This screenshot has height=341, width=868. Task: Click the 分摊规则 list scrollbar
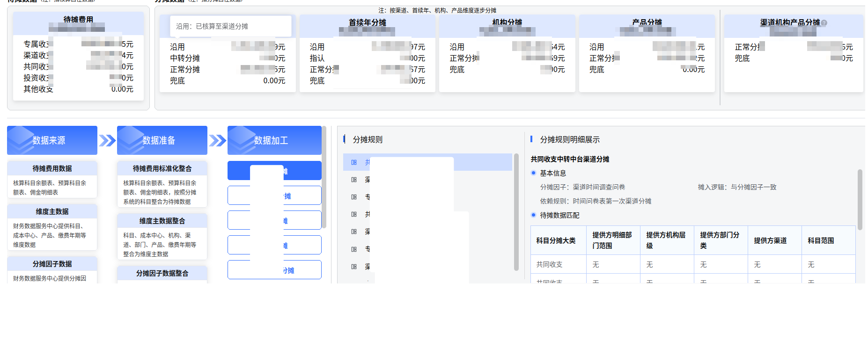tap(516, 212)
